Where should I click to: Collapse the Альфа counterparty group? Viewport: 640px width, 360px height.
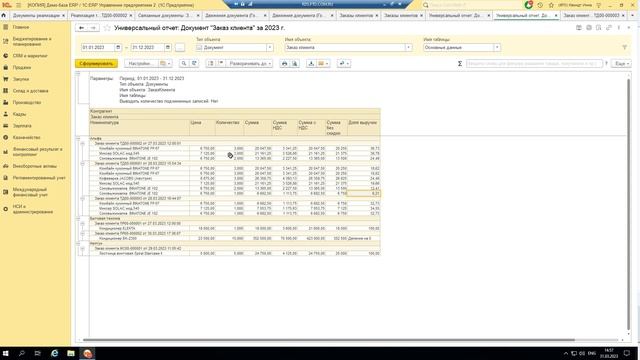click(x=78, y=139)
